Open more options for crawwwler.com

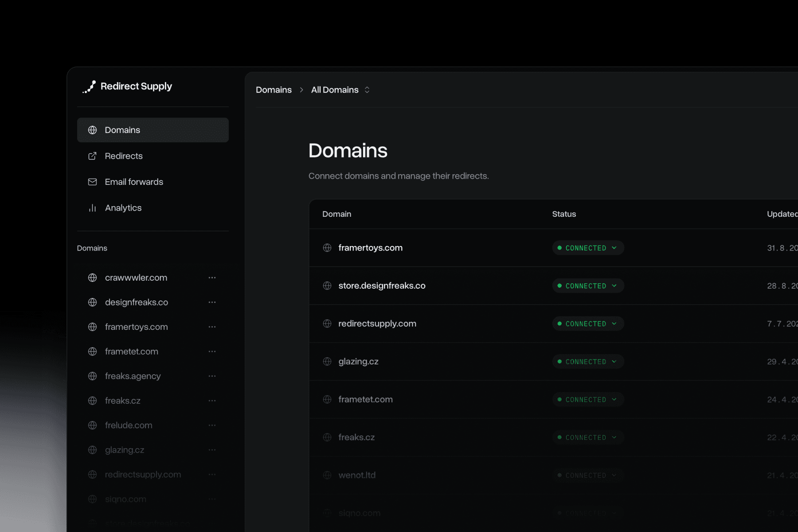point(212,278)
